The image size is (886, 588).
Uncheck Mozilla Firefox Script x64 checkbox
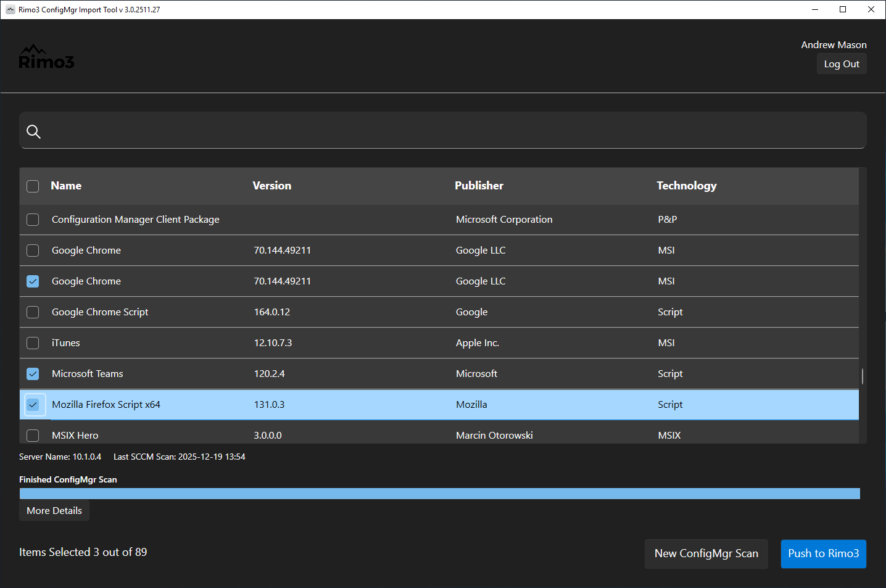tap(33, 405)
